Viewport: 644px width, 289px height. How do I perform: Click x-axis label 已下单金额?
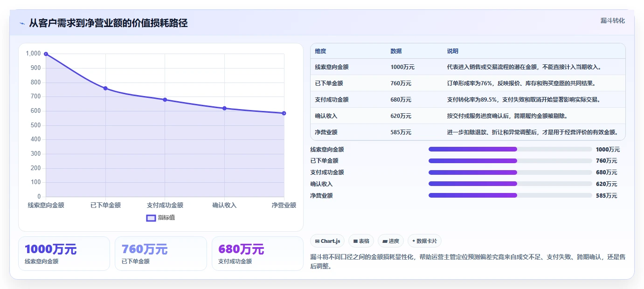coord(105,205)
